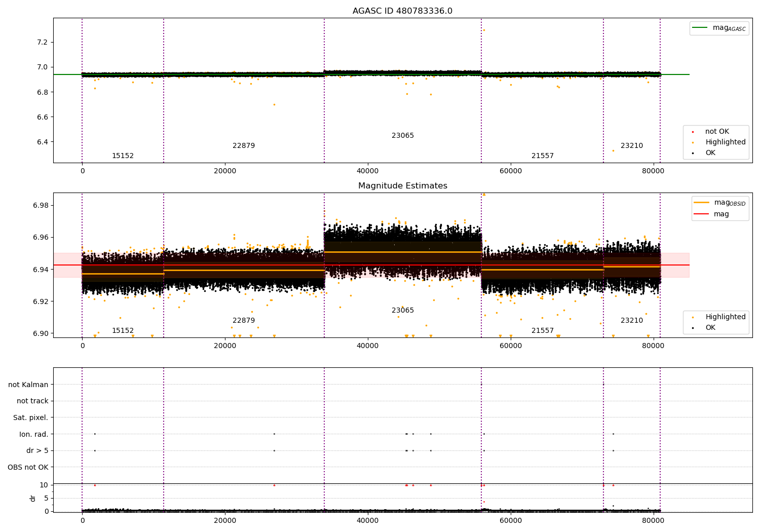
Task: Click the 6.92 y-axis tick label
Action: (40, 301)
